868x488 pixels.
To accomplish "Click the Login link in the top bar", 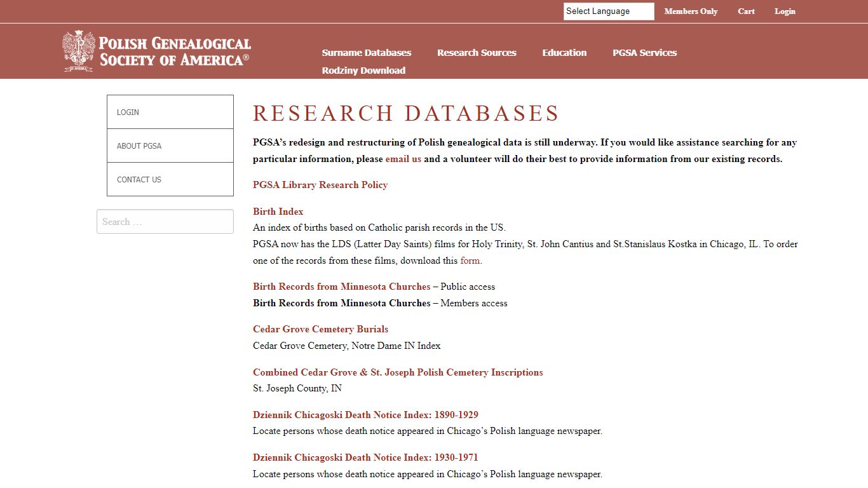I will click(785, 11).
